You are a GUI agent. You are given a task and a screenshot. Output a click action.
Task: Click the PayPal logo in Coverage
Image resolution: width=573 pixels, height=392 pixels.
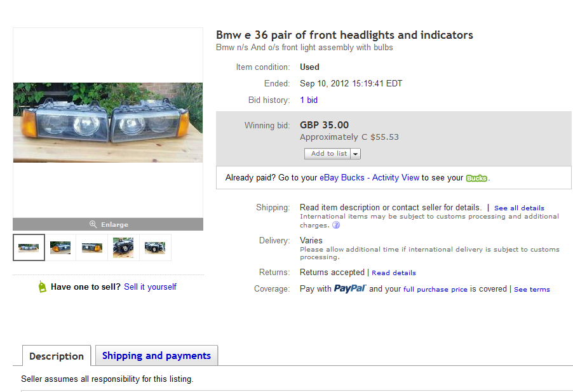click(350, 288)
